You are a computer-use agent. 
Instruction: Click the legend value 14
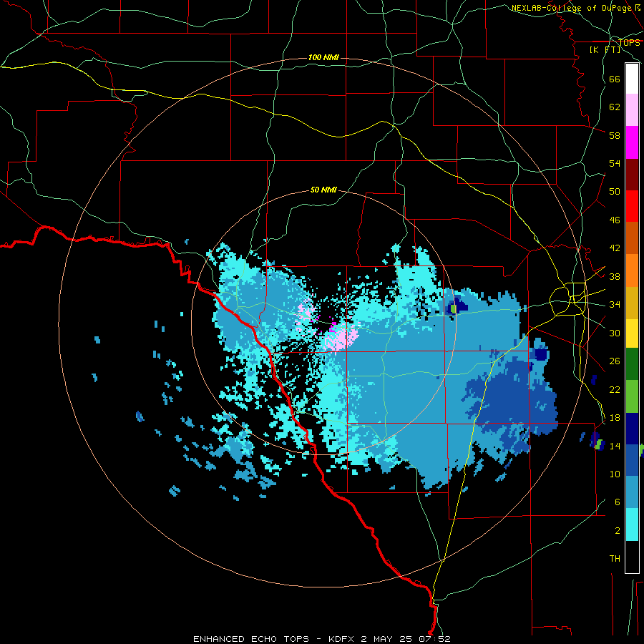point(615,446)
